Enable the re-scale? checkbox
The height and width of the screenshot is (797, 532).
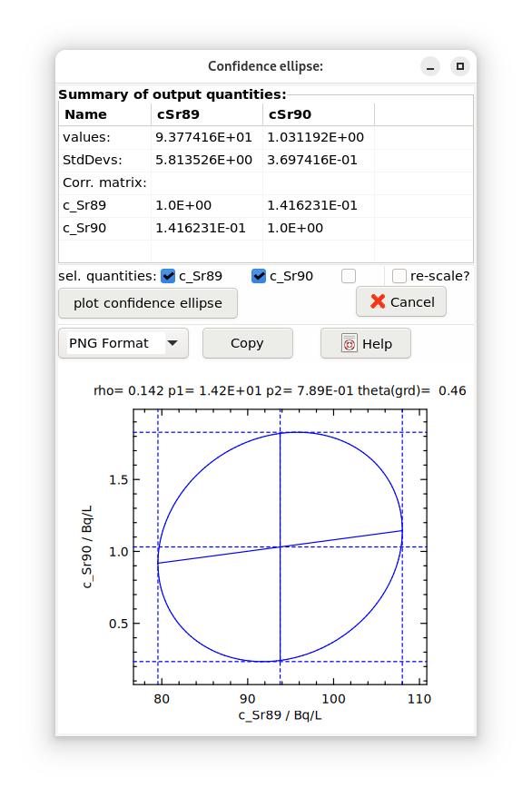[399, 276]
